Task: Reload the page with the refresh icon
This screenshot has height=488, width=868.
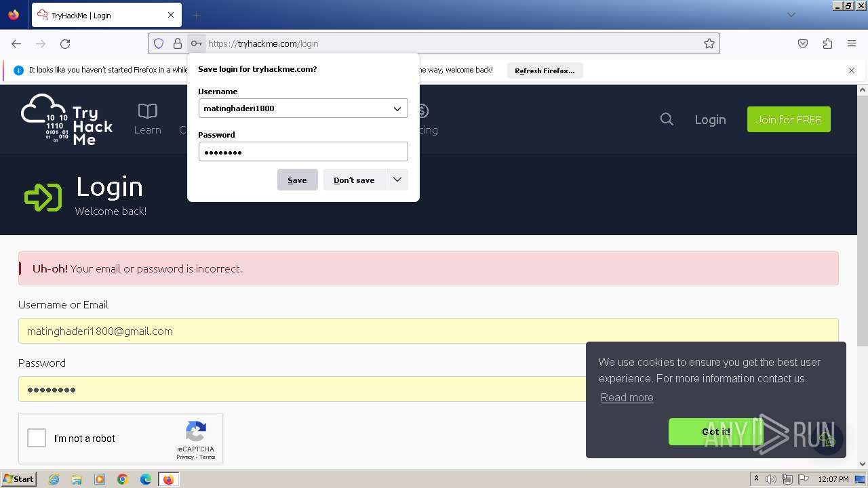Action: (x=65, y=43)
